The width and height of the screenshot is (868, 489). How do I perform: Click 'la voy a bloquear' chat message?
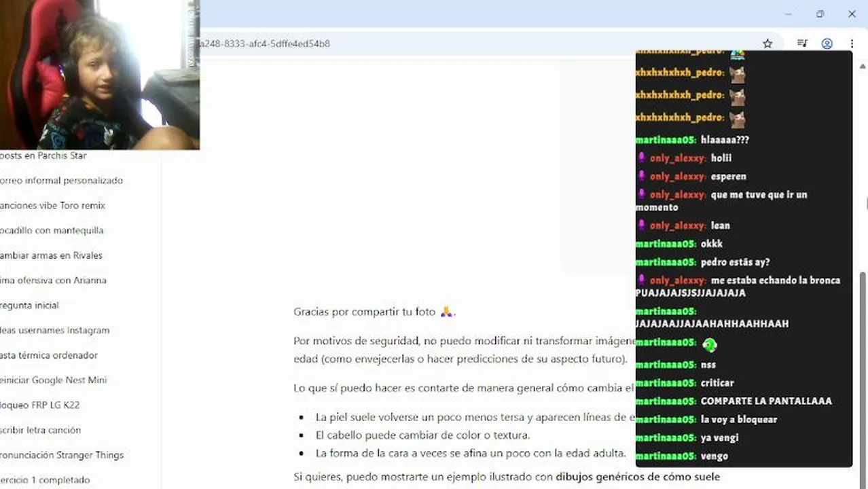click(739, 420)
